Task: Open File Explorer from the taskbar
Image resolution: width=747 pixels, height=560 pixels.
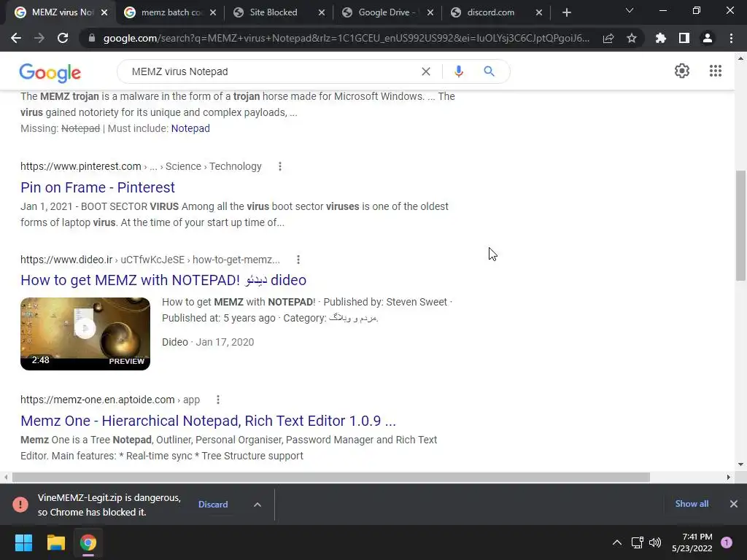Action: coord(55,542)
